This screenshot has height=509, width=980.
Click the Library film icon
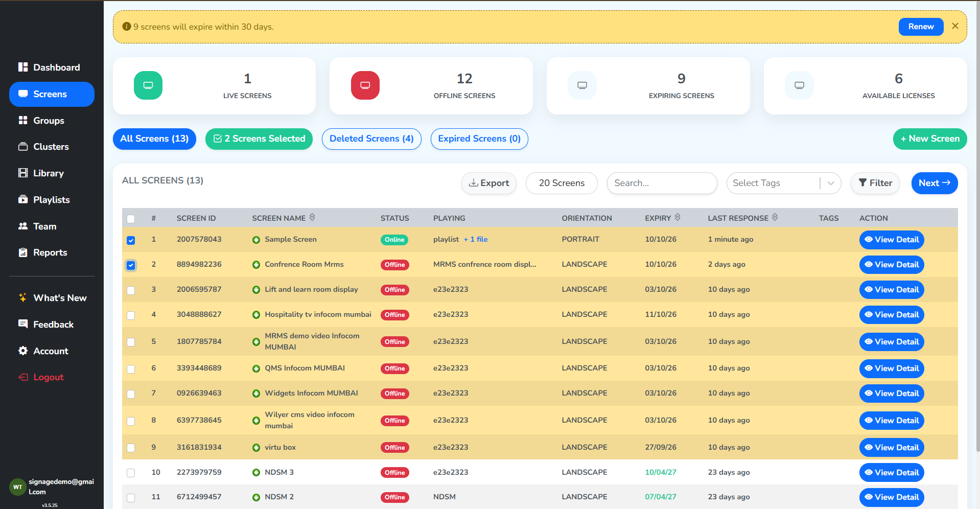[23, 173]
